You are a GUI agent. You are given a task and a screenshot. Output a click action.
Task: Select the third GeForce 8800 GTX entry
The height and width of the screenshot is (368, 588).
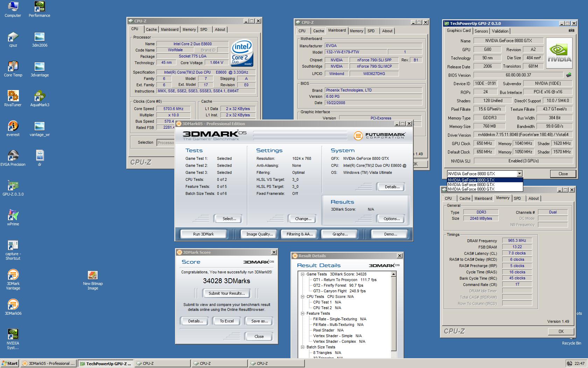485,189
